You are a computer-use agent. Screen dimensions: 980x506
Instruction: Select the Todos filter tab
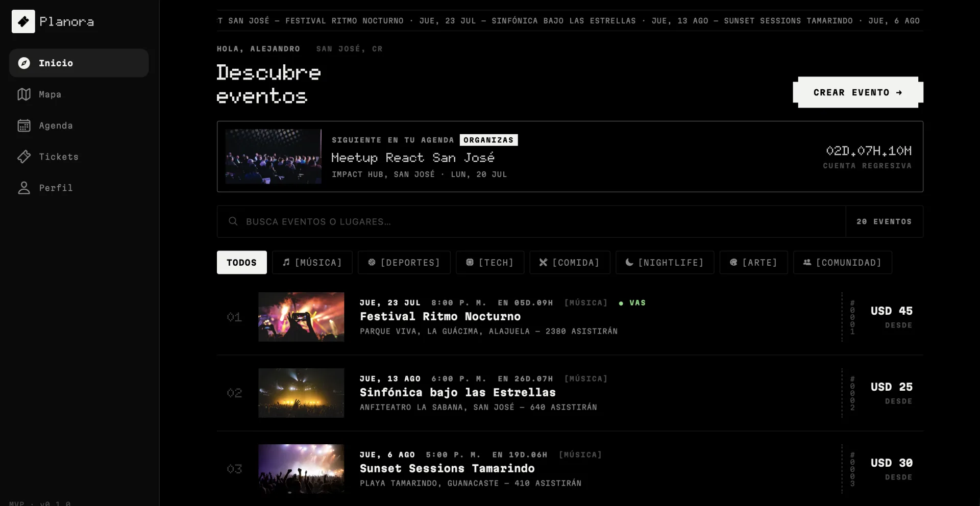(x=242, y=262)
